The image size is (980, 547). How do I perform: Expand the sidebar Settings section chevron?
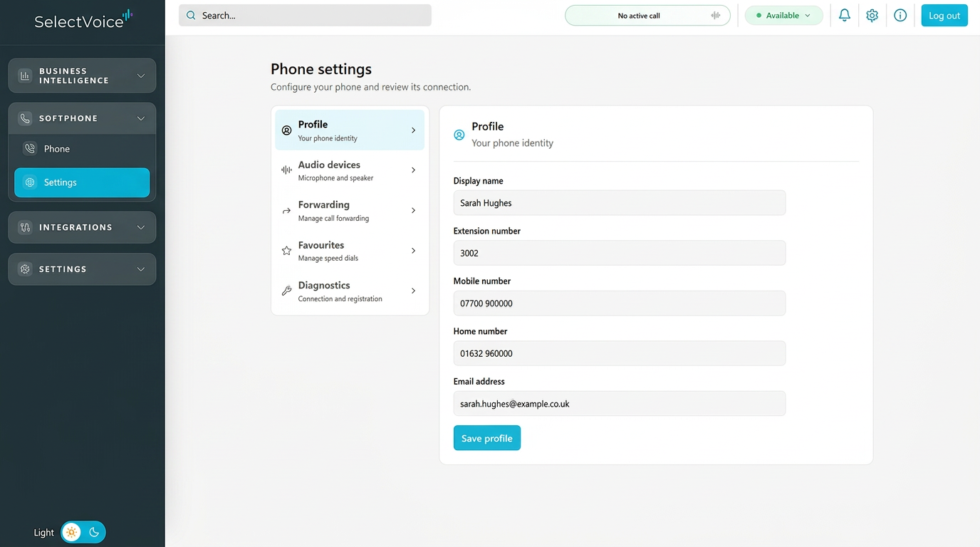coord(141,269)
